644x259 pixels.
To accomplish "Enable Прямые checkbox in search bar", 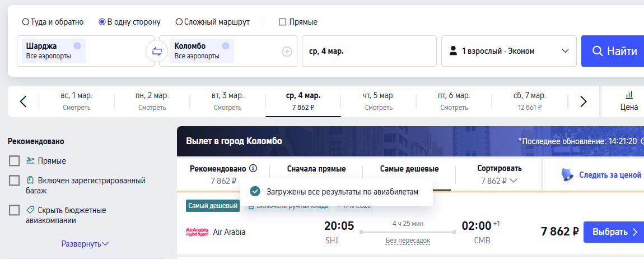I will click(283, 22).
